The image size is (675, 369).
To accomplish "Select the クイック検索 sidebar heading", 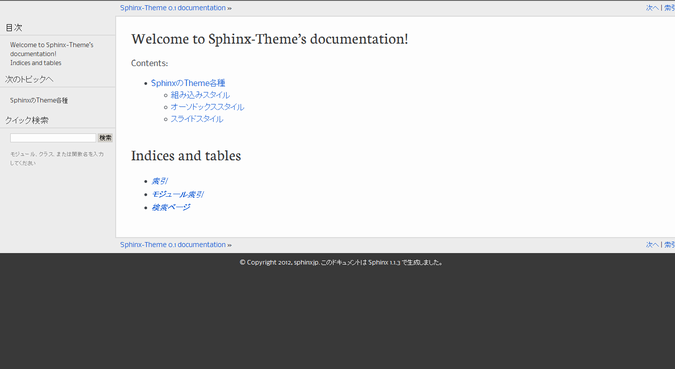I will point(27,120).
